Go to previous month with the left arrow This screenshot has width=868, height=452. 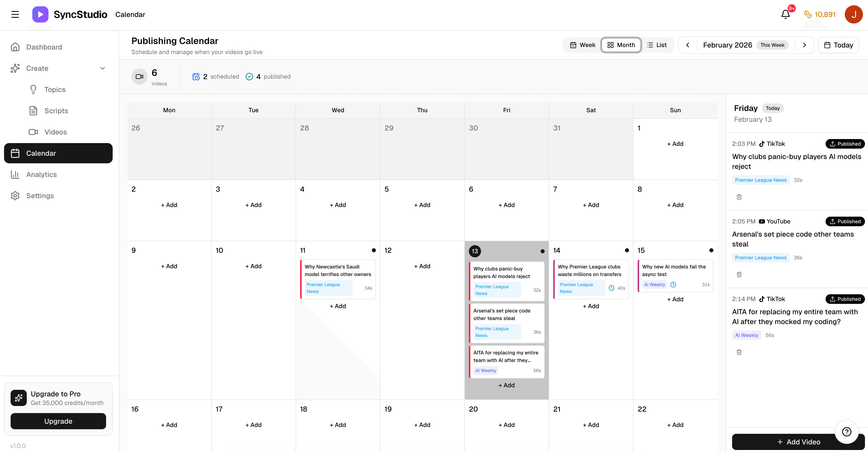(x=687, y=45)
